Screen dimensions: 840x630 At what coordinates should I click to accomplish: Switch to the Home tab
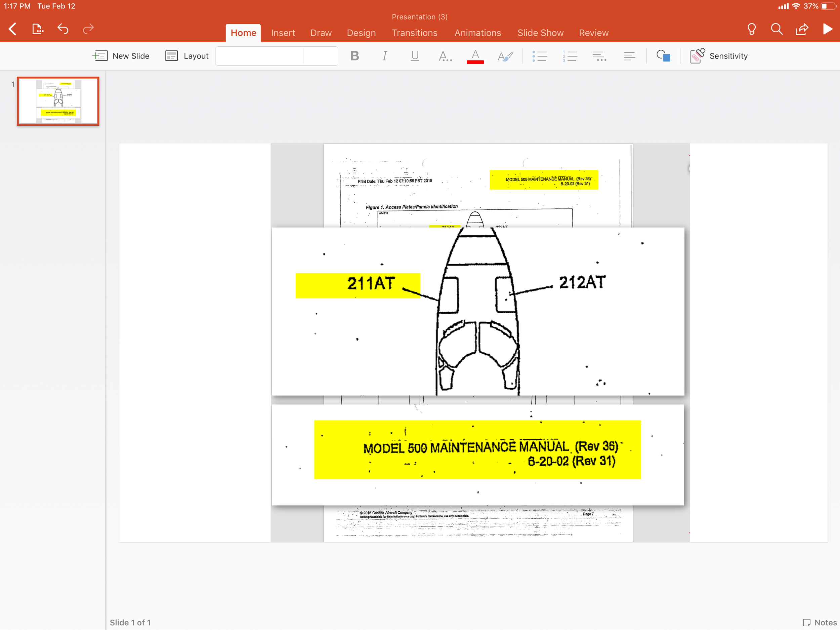tap(243, 33)
